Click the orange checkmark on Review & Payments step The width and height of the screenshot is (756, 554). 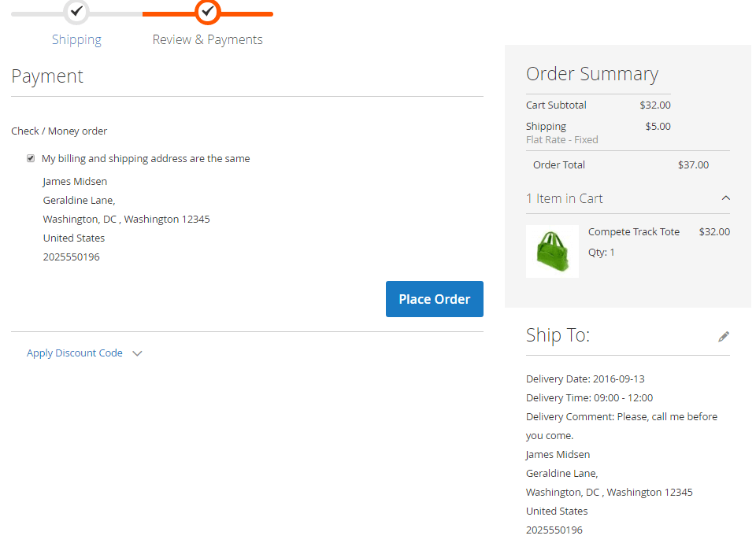(x=207, y=12)
